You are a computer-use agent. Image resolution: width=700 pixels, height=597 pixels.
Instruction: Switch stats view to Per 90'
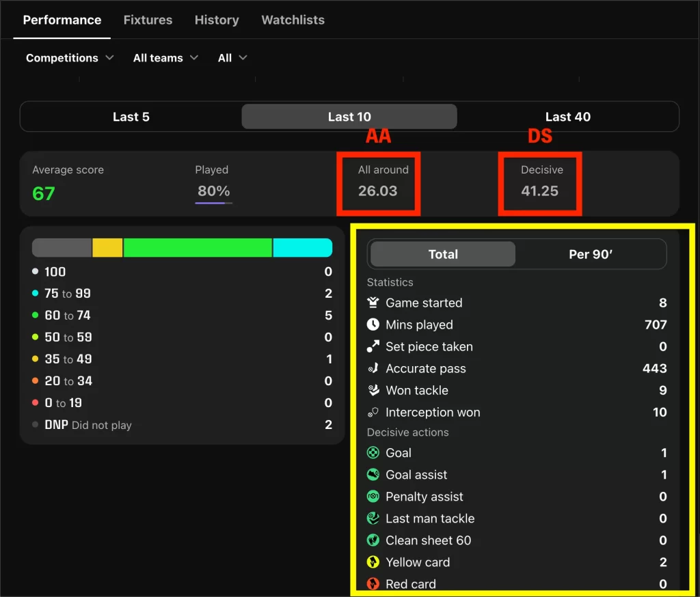coord(590,254)
